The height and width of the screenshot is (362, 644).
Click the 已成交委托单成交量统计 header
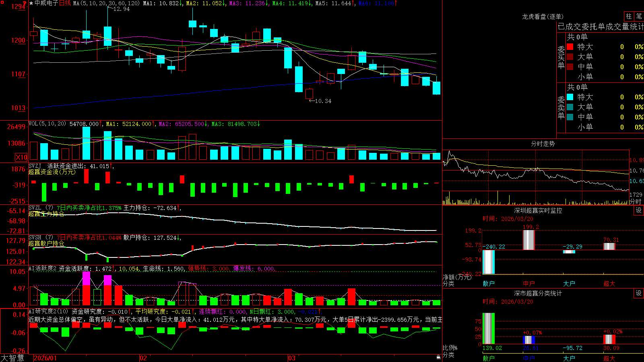coord(601,27)
